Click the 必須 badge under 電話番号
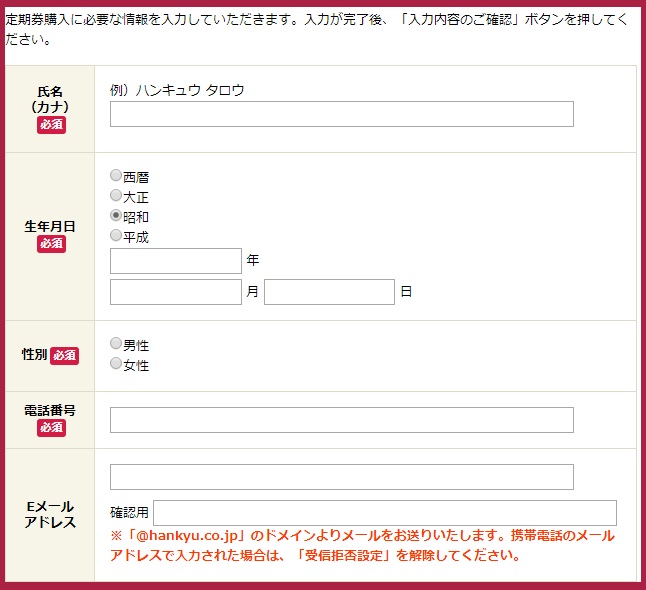 pos(51,428)
